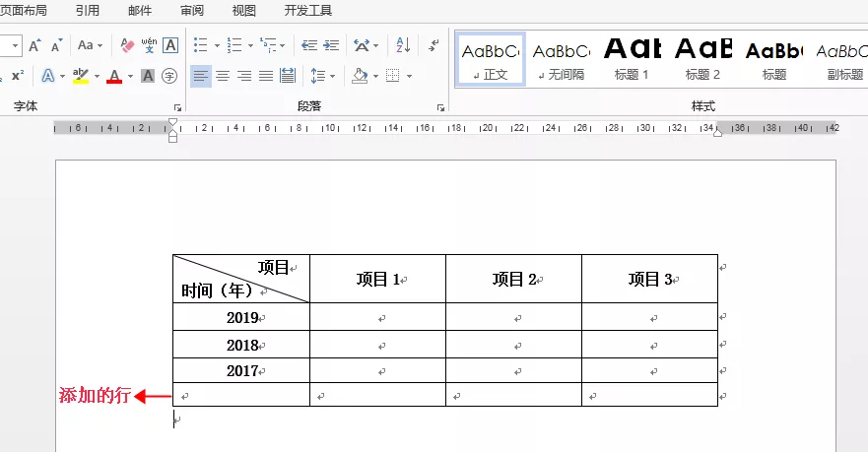Open the Line Spacing dropdown arrow
The width and height of the screenshot is (868, 452).
[332, 77]
